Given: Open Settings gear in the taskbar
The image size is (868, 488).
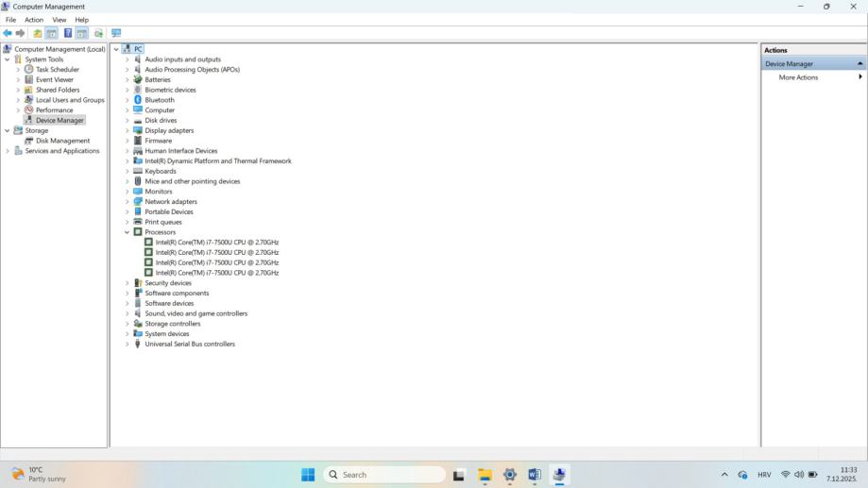Looking at the screenshot, I should [510, 475].
